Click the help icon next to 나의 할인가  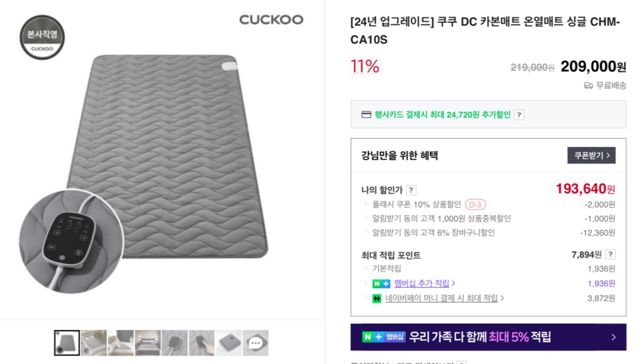coord(411,190)
